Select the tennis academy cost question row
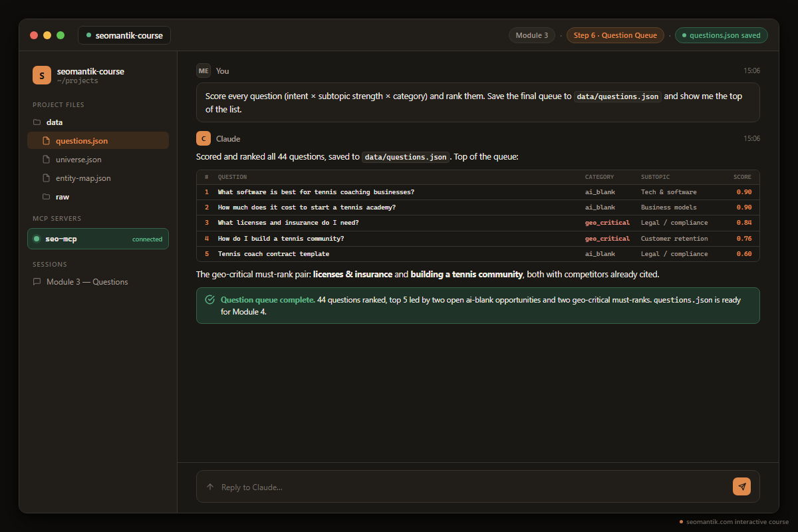The width and height of the screenshot is (798, 532). coord(477,207)
